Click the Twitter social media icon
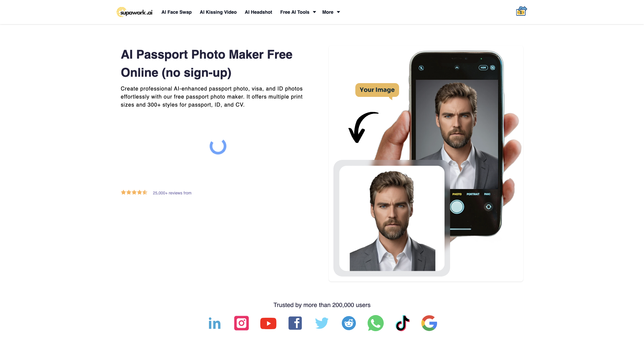The height and width of the screenshot is (362, 644). [322, 323]
